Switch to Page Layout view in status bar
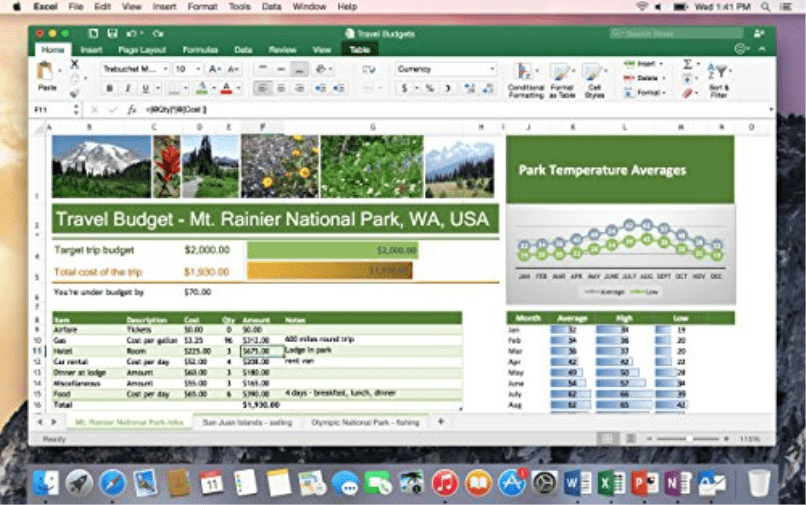 click(x=630, y=439)
